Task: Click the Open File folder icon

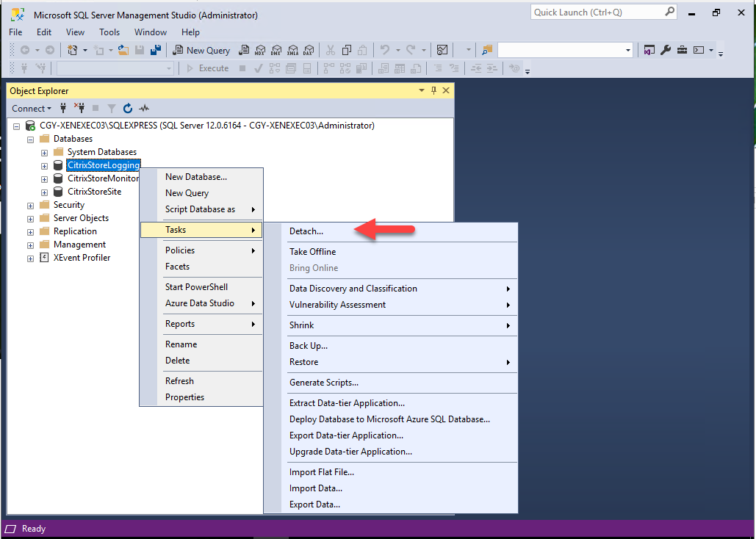Action: pos(123,50)
